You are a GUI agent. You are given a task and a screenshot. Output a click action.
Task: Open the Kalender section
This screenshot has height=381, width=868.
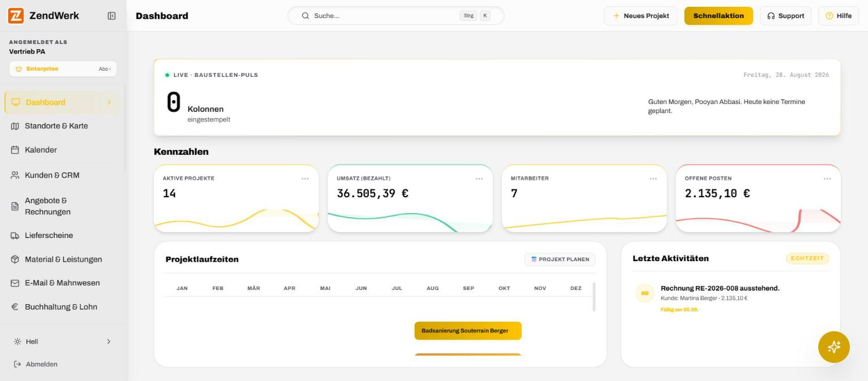click(62, 150)
